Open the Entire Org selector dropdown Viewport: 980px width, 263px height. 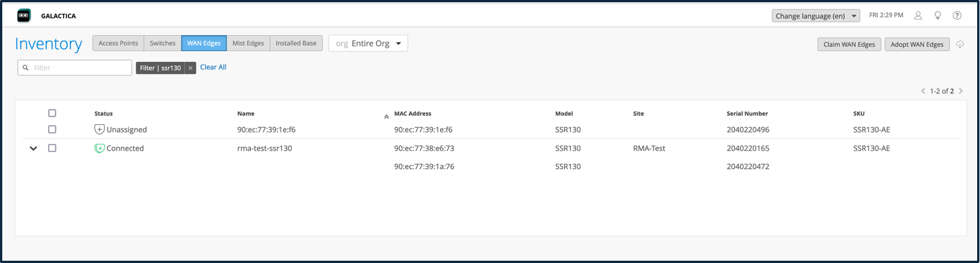(368, 44)
